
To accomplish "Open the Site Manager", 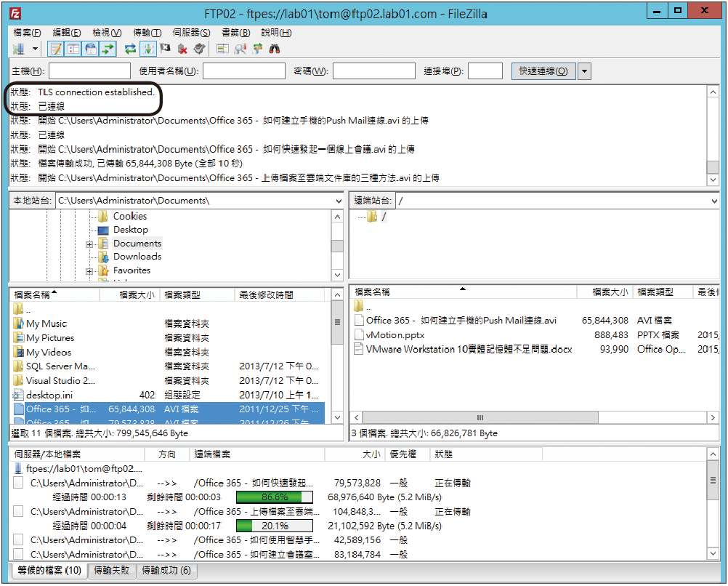I will tap(19, 48).
